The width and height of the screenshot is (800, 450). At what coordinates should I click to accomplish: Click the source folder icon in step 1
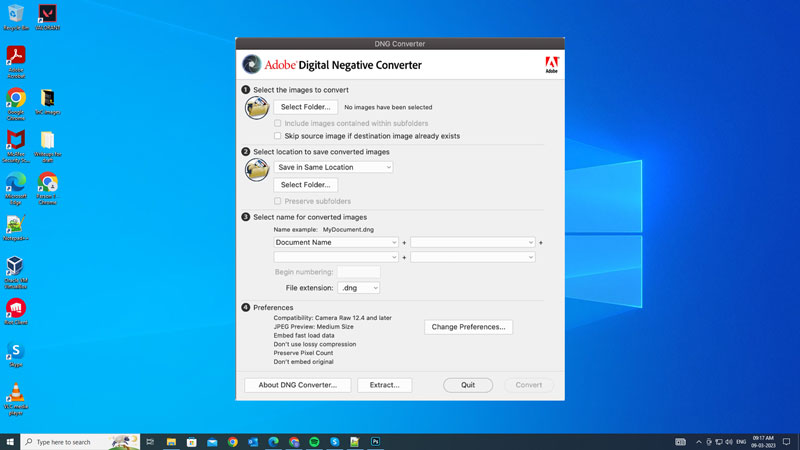tap(257, 107)
